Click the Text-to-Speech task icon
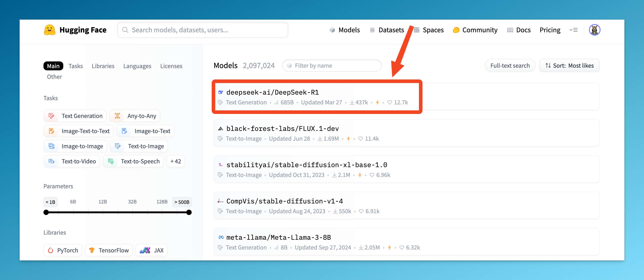The width and height of the screenshot is (644, 280). (x=111, y=161)
